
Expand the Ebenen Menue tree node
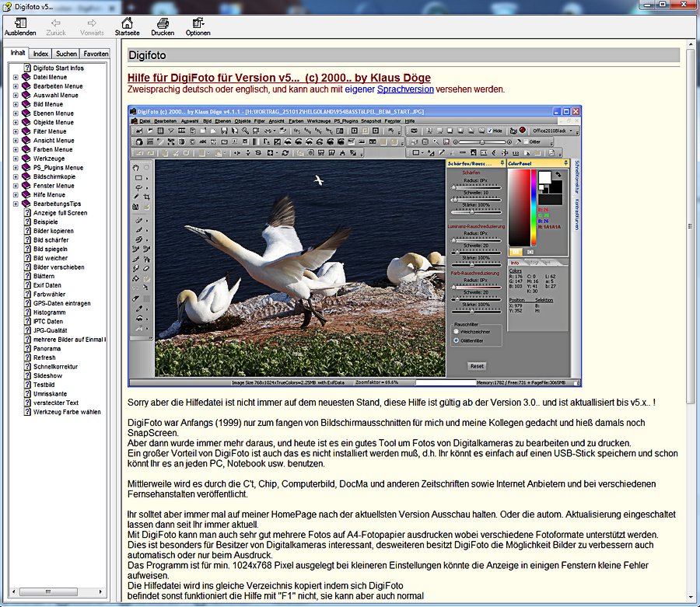[16, 113]
